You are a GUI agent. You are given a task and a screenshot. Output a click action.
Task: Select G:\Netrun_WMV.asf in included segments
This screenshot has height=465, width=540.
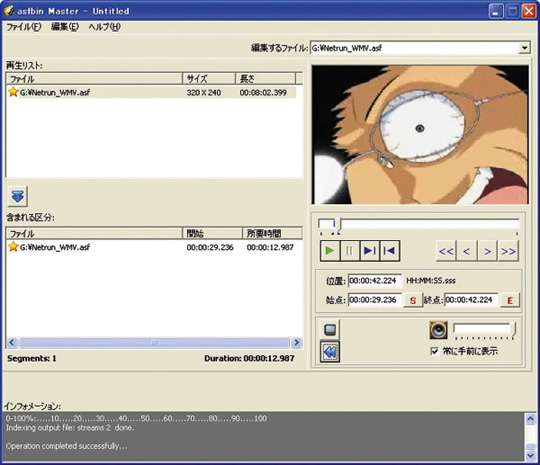tap(55, 247)
